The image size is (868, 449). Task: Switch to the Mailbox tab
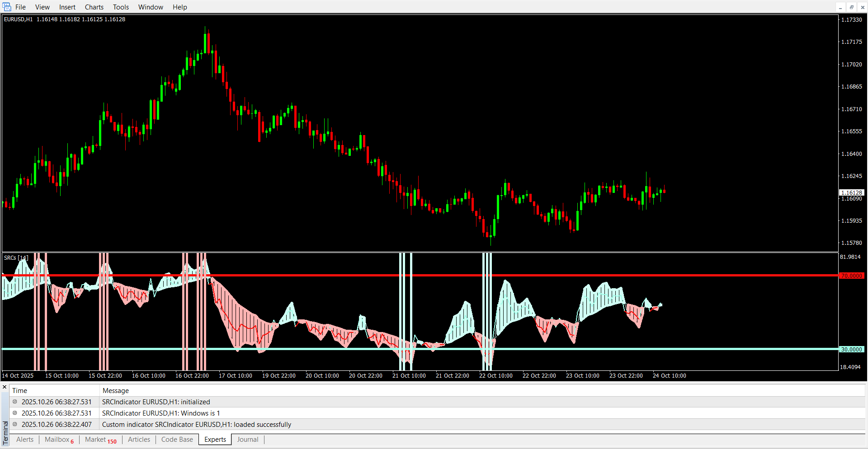57,440
